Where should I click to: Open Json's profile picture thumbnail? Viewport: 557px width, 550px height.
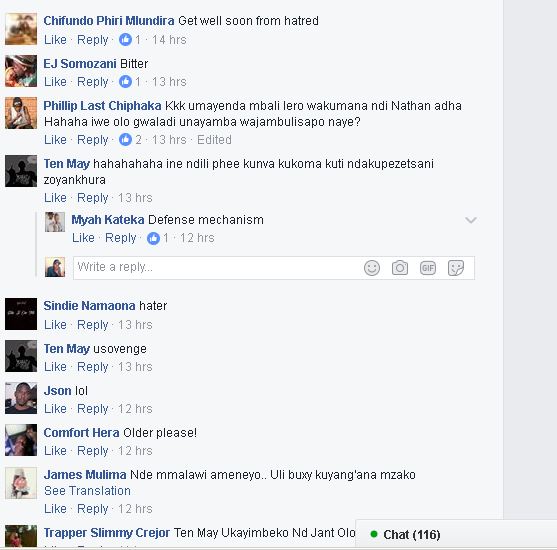(x=21, y=398)
